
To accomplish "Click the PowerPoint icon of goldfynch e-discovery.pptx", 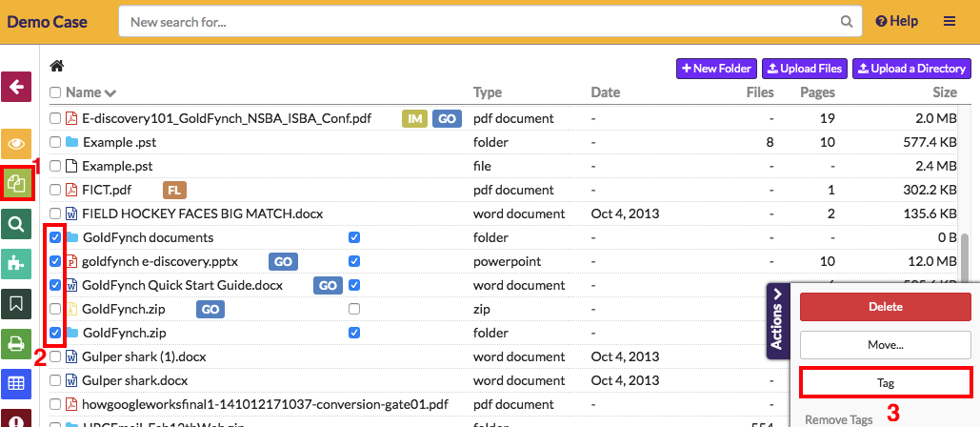I will 71,261.
